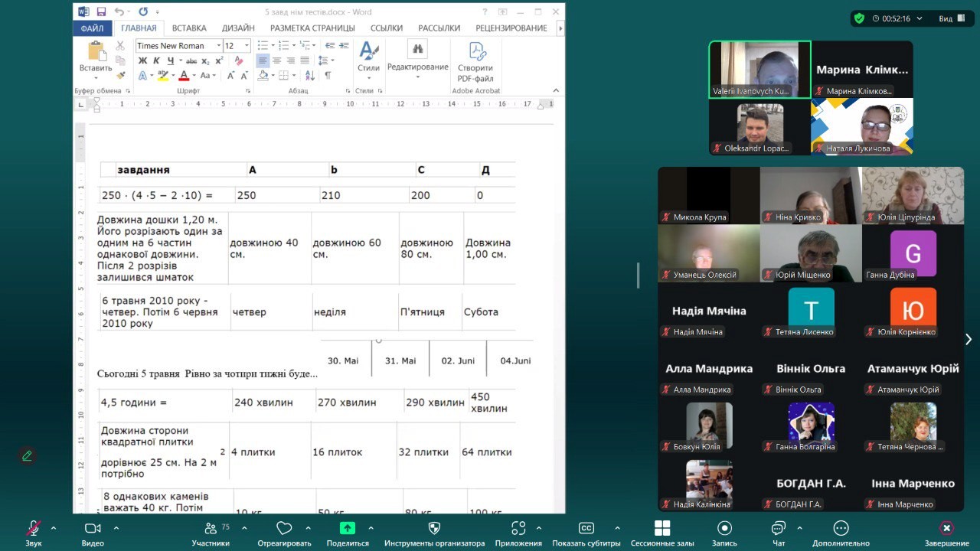Open the РАЗМЕТКА СТРАНИЦЫ ribbon tab
The height and width of the screenshot is (551, 980).
pos(312,28)
